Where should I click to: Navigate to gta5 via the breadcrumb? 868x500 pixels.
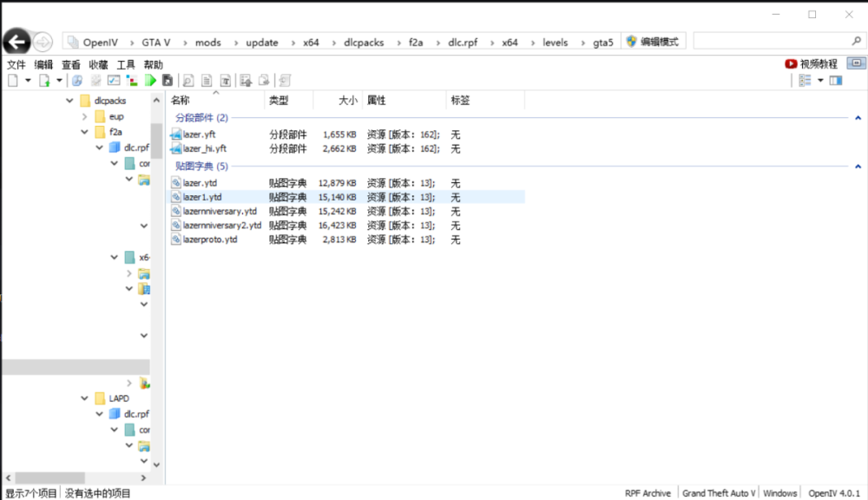604,41
